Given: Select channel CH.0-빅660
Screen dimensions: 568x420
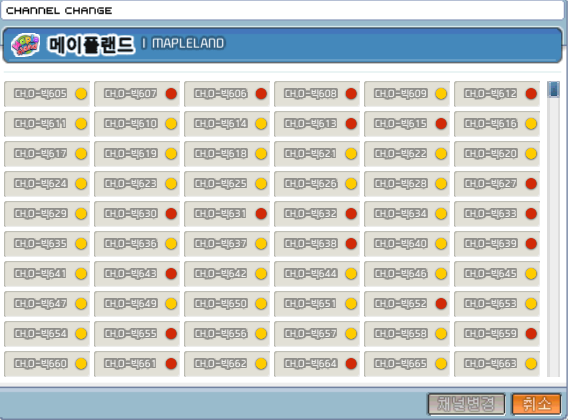Looking at the screenshot, I should pyautogui.click(x=47, y=363).
